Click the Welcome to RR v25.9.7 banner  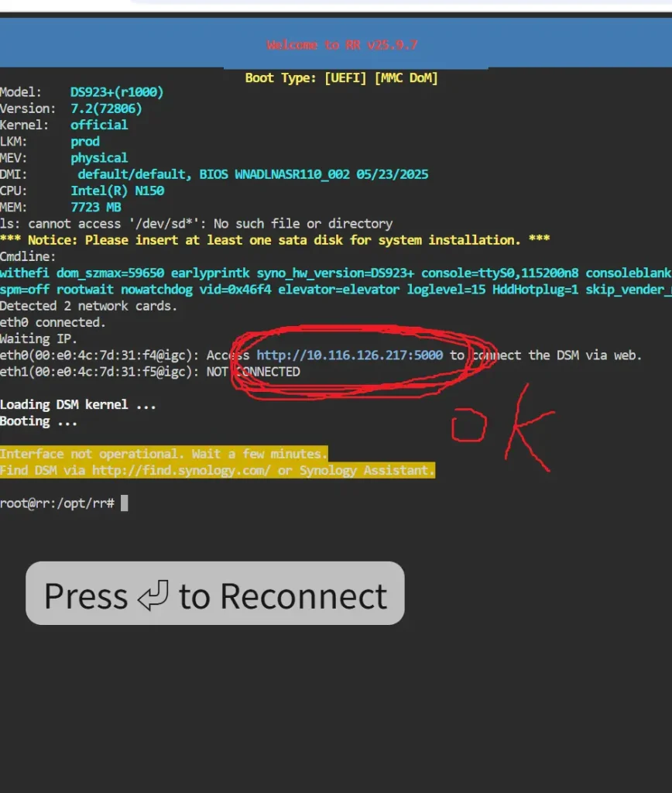point(341,46)
